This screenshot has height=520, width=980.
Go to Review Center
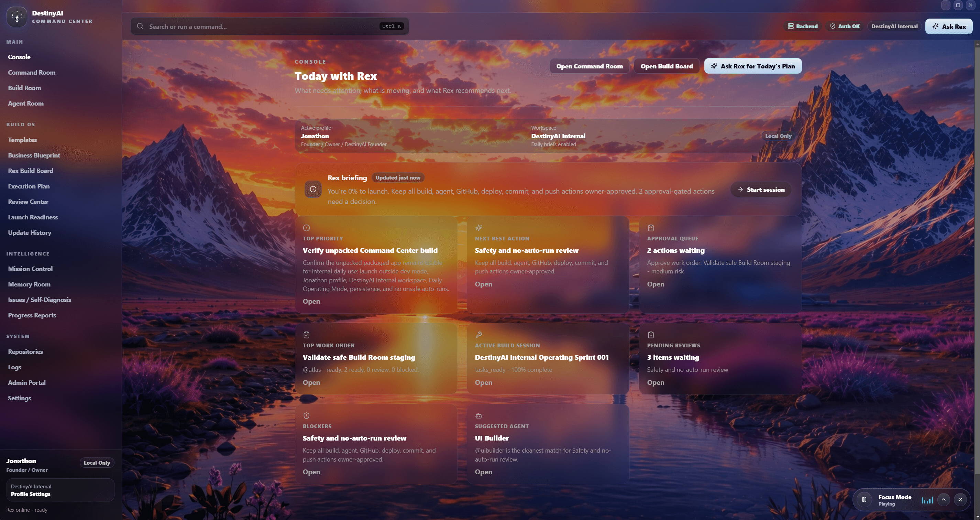point(28,202)
